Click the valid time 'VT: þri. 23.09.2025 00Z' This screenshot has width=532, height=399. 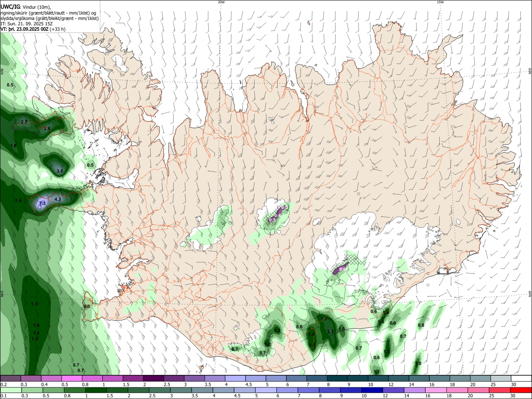click(x=25, y=29)
